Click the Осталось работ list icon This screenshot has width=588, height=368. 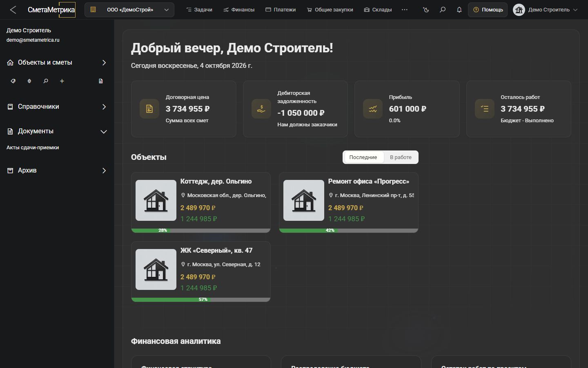[485, 109]
